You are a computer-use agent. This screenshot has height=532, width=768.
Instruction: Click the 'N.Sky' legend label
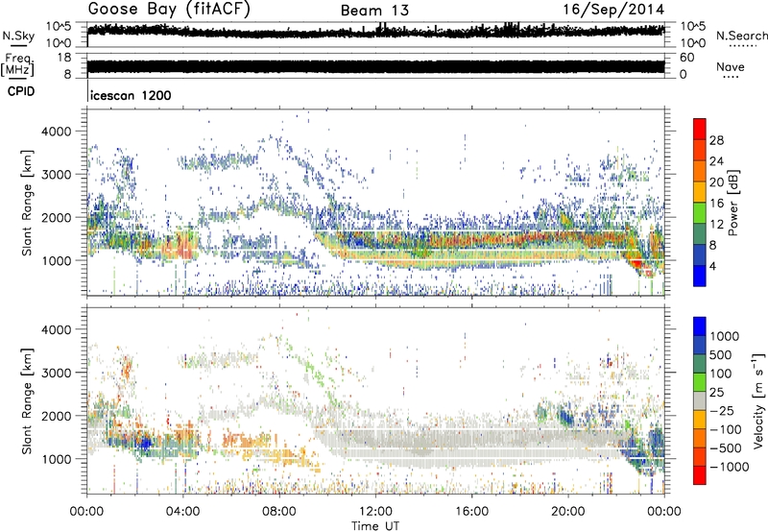18,36
